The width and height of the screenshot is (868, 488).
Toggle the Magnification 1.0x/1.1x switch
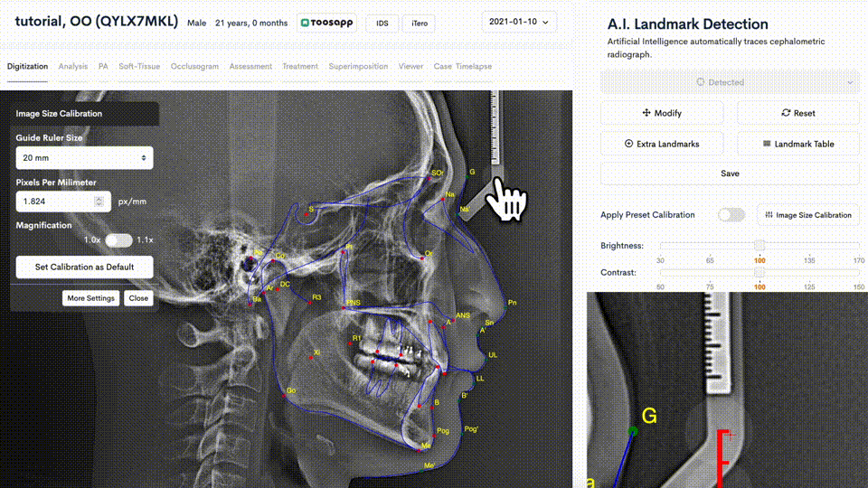(x=118, y=240)
